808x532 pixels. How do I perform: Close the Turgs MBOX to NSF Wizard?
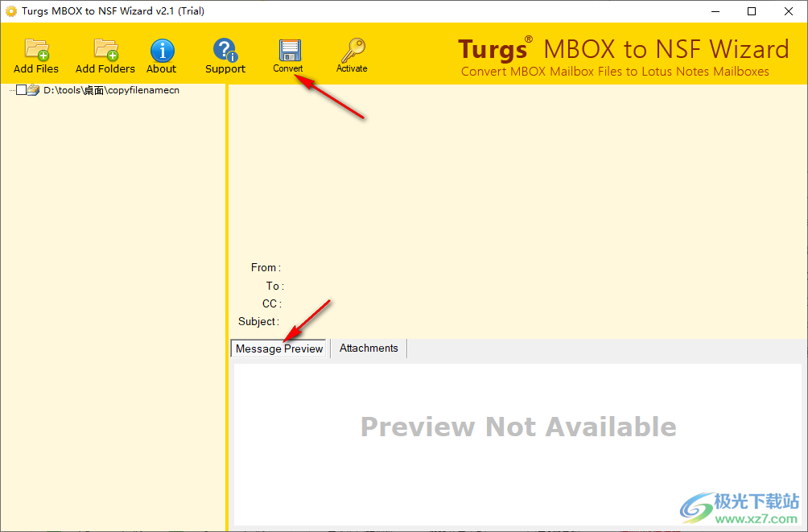coord(789,11)
